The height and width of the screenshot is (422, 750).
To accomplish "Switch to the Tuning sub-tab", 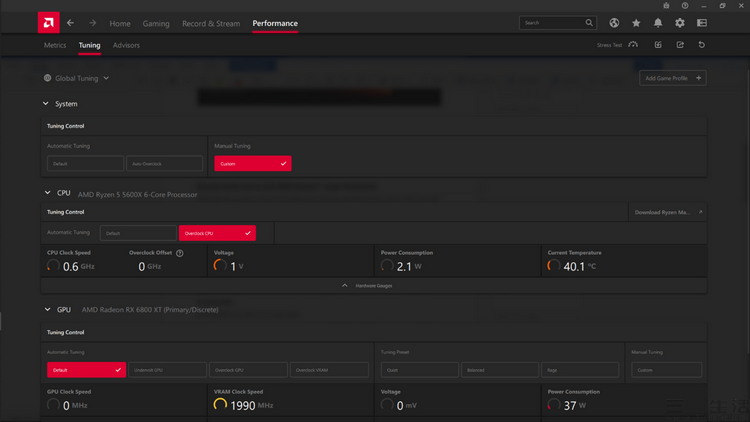I will coord(89,45).
